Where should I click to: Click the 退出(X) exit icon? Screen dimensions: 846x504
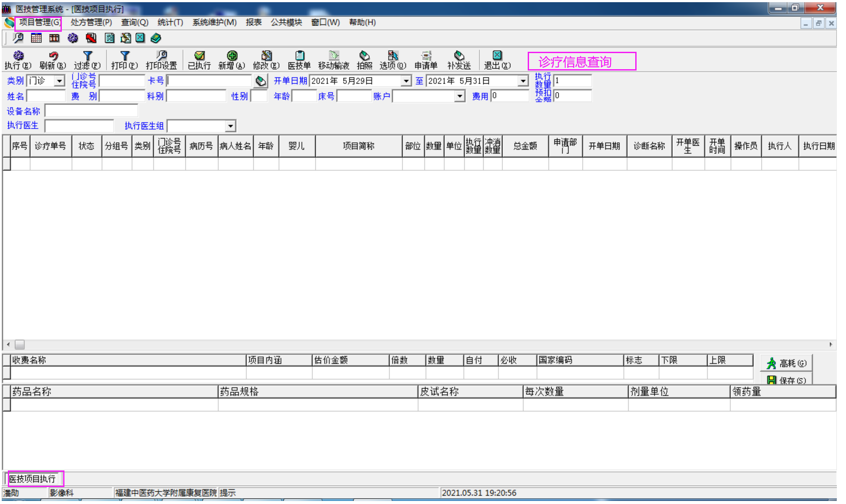coord(497,60)
